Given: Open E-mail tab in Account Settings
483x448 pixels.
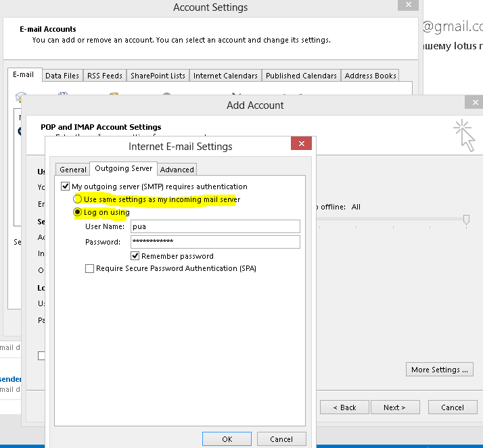Looking at the screenshot, I should [x=24, y=75].
